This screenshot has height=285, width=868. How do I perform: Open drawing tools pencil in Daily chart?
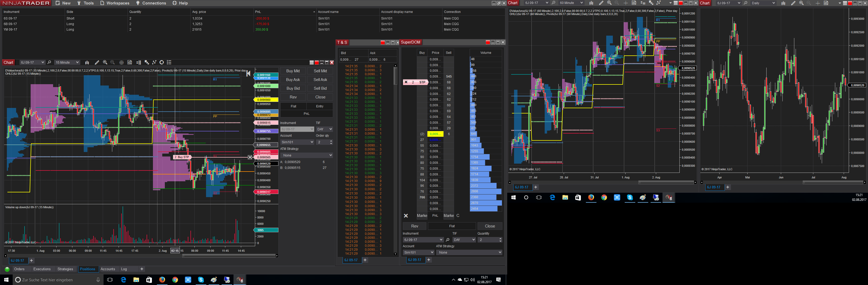(793, 3)
